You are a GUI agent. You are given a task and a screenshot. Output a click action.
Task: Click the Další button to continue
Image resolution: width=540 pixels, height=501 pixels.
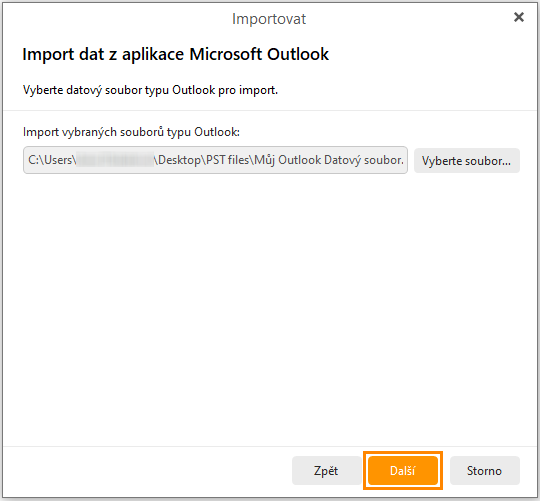click(x=403, y=470)
